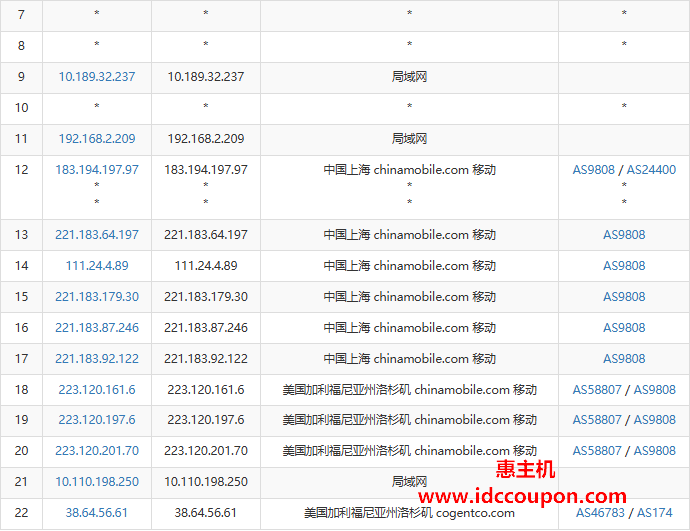This screenshot has height=531, width=690.
Task: Open the blue 221.183.179.30 IP link
Action: point(97,297)
